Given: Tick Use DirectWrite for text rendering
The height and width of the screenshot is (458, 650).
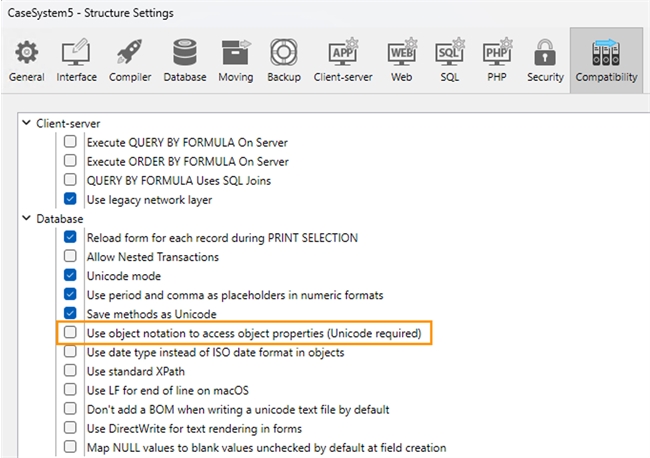Looking at the screenshot, I should coord(70,429).
